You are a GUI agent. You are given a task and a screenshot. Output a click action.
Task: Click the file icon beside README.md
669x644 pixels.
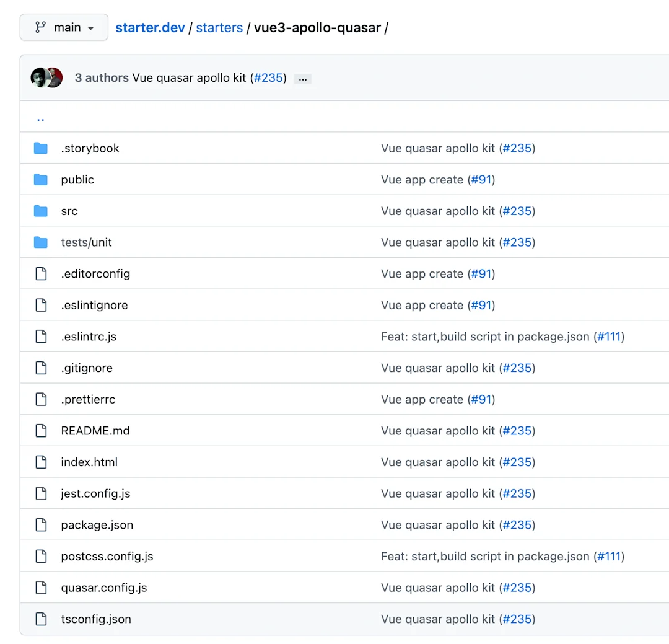[x=41, y=430]
